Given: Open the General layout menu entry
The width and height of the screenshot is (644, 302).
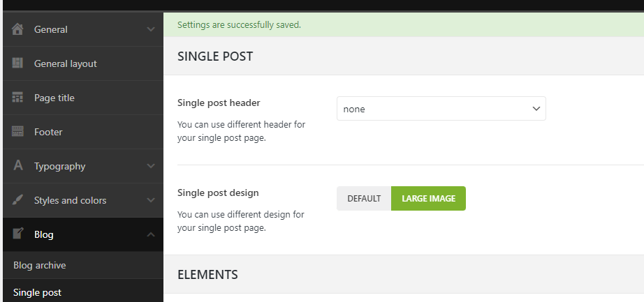Looking at the screenshot, I should tap(66, 63).
